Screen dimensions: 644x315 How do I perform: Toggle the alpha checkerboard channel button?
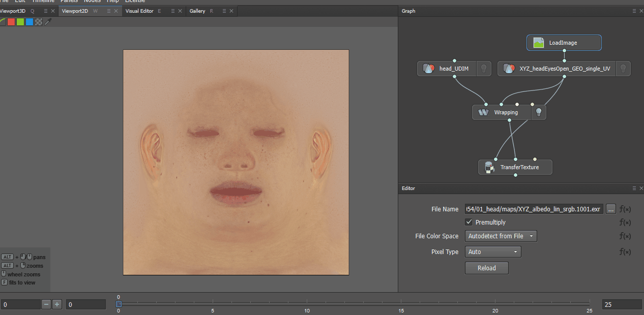(x=38, y=22)
